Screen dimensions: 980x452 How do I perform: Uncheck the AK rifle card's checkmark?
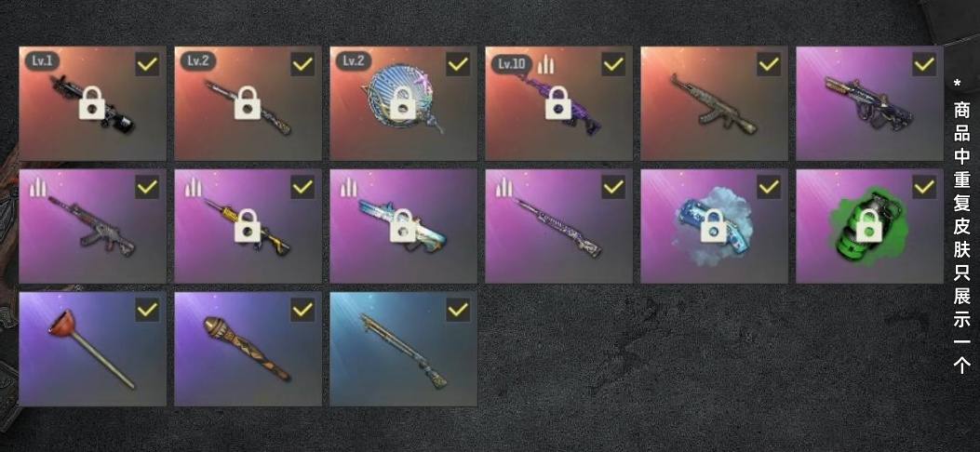[769, 63]
